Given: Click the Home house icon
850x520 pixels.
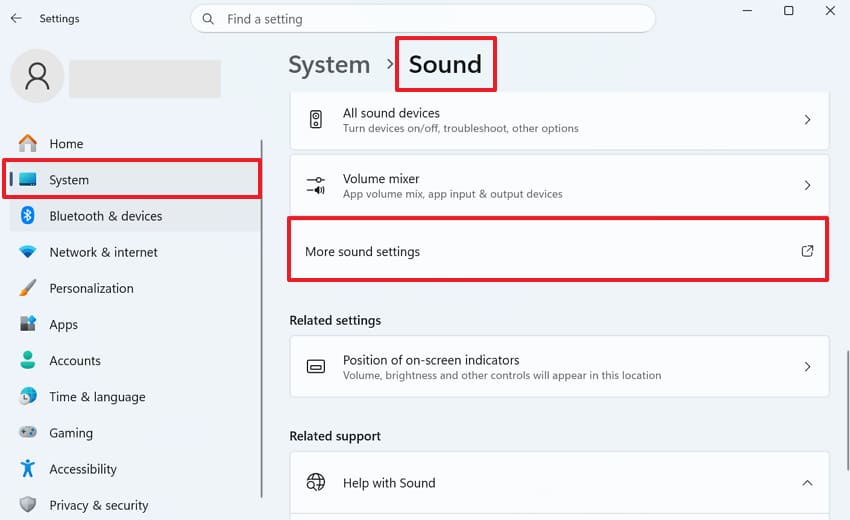Looking at the screenshot, I should (x=28, y=143).
